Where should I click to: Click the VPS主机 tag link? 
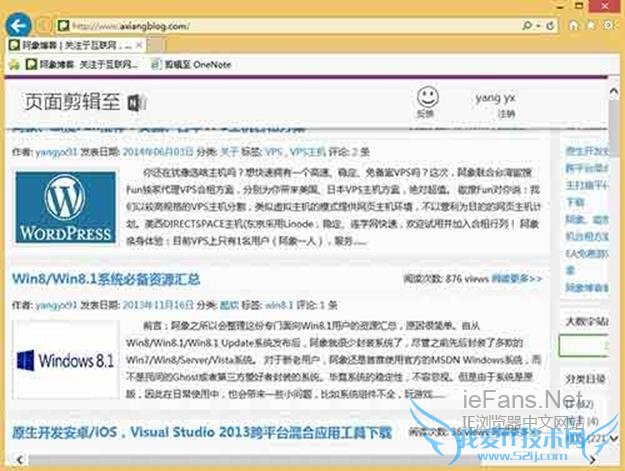pos(307,152)
